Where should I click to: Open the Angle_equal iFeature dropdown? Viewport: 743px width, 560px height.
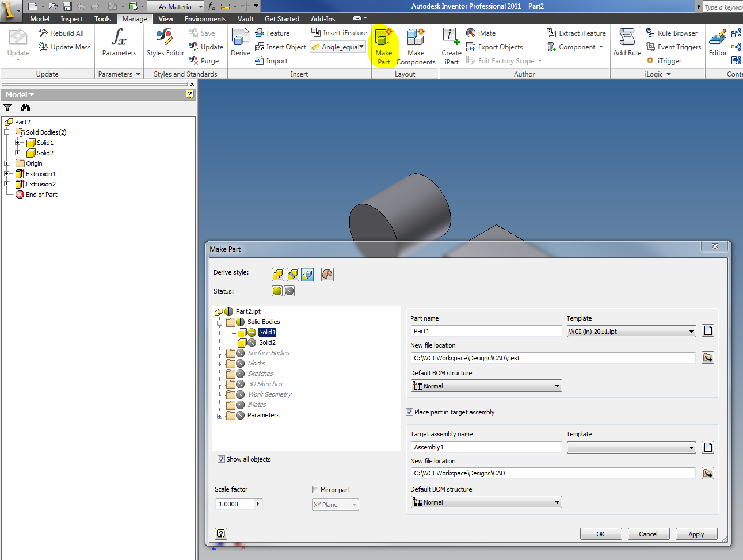[338, 47]
